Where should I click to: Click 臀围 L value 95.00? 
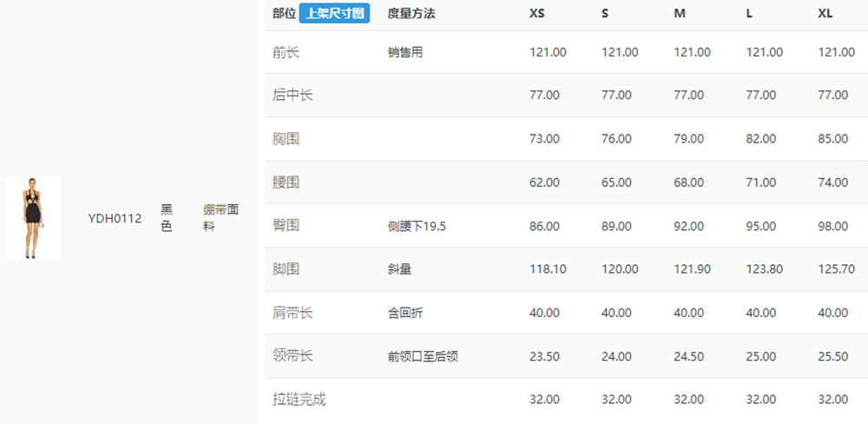tap(760, 226)
